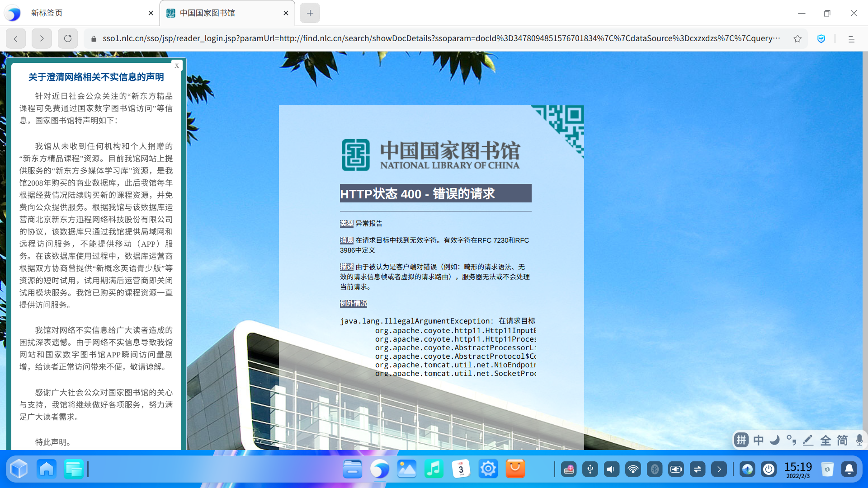
Task: Toggle Chinese/English input mode 中
Action: coord(759,440)
